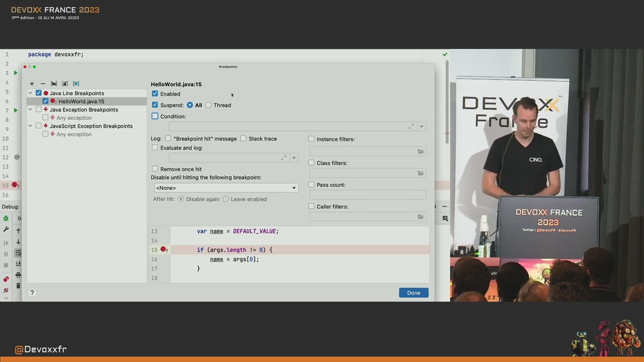
Task: Click the Pass count input field
Action: point(368,195)
